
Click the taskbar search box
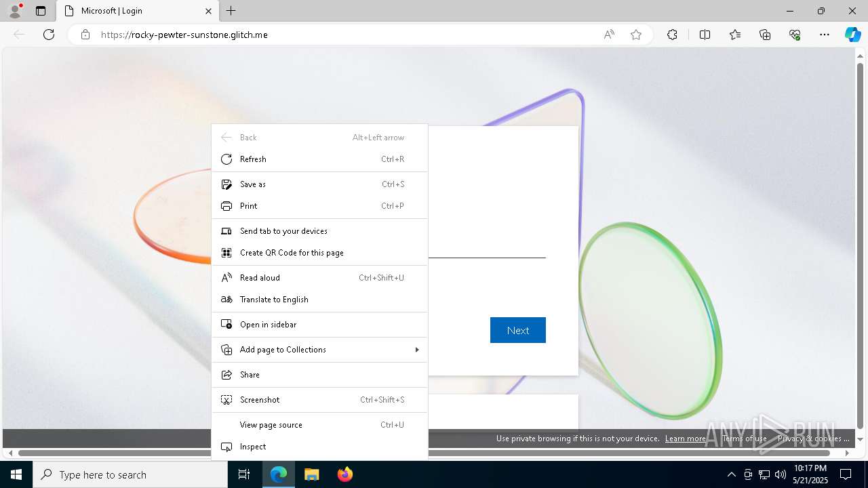(x=130, y=474)
